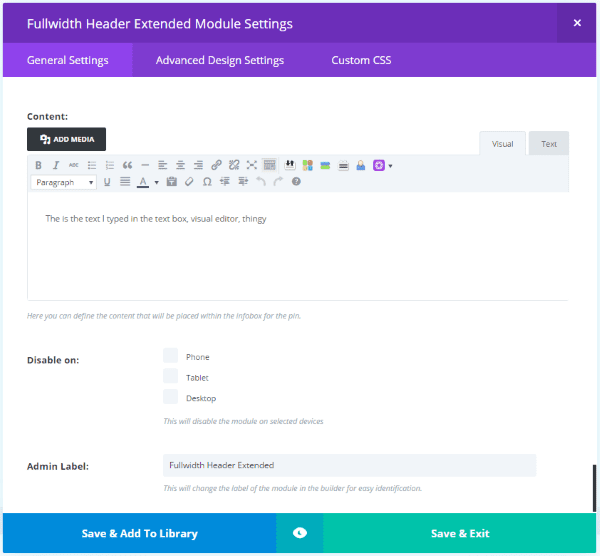Click the colored blocks shortcode icon
Image resolution: width=600 pixels, height=556 pixels.
pos(307,165)
